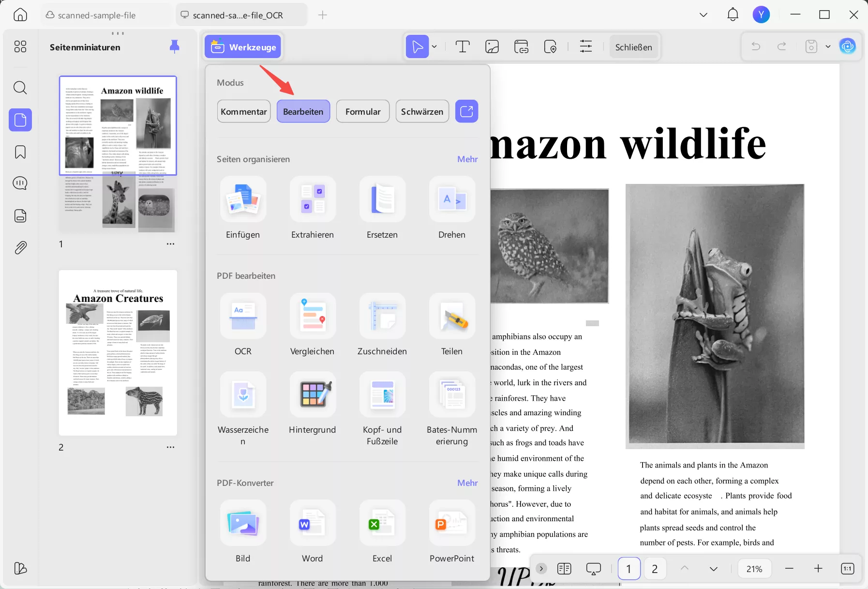Show the page thumbnails panel icon
This screenshot has height=589, width=868.
(20, 120)
